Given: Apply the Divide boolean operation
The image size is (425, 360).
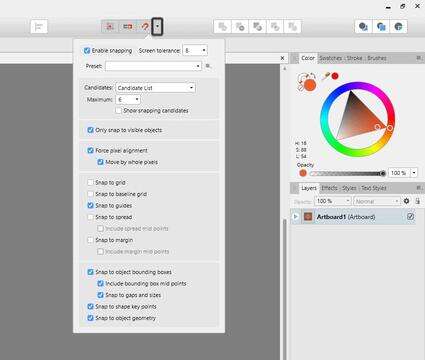Looking at the screenshot, I should point(292,27).
